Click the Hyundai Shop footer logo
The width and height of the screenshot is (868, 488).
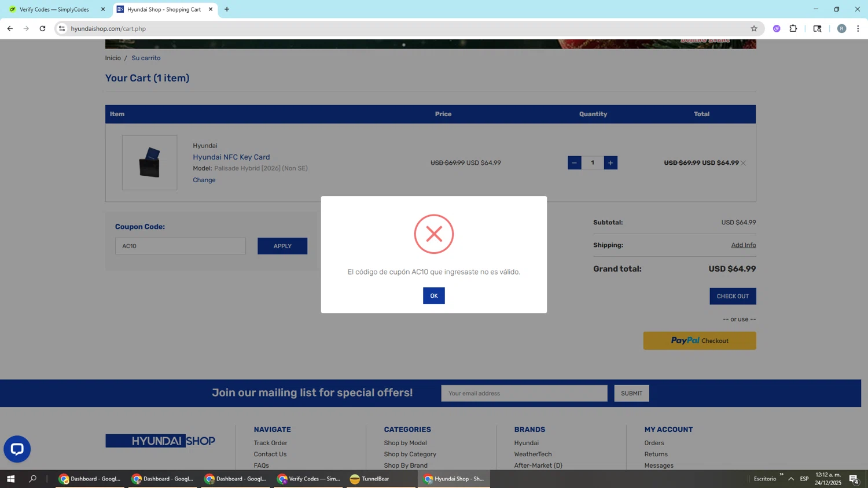point(160,441)
